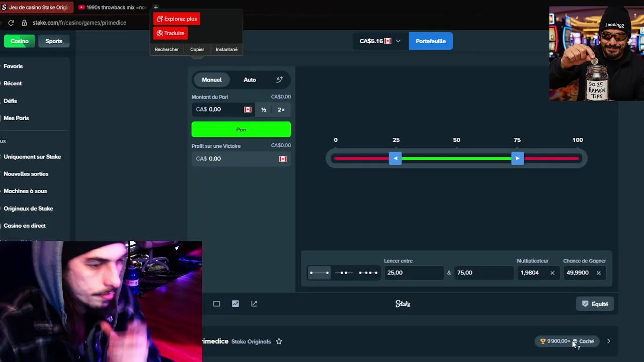Switch to 1990s throwback mix browser tab
Screen dimensions: 644x362
[112, 8]
